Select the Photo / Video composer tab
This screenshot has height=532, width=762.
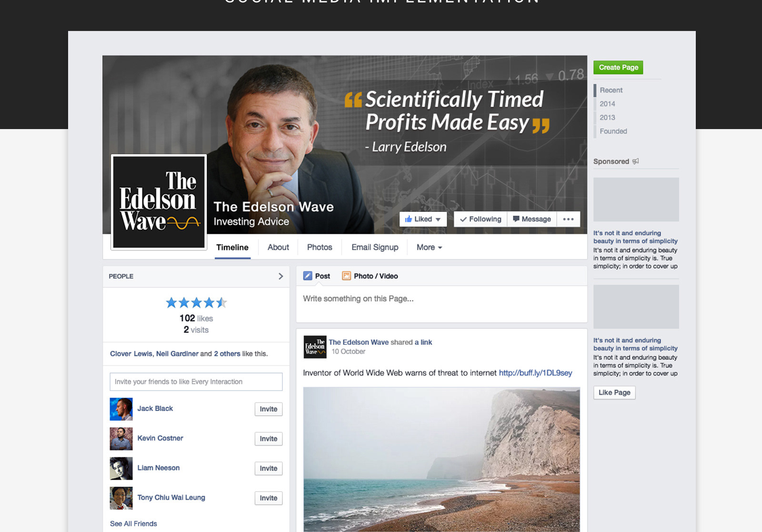point(370,276)
